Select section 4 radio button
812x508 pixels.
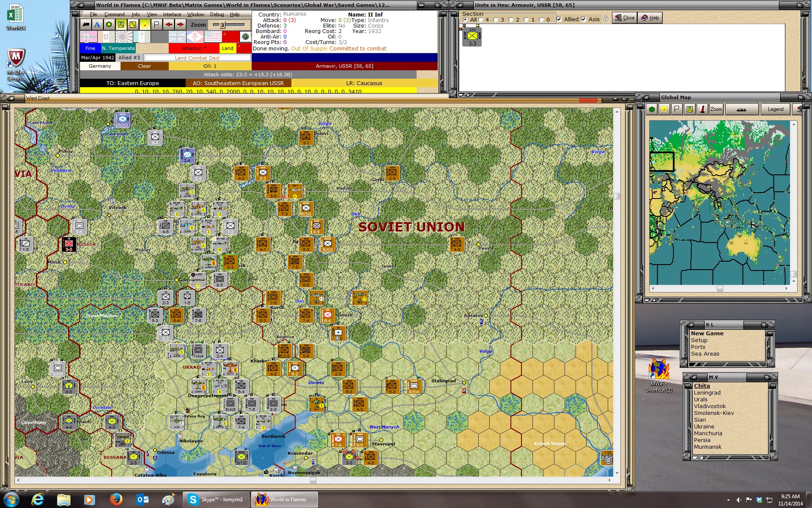point(481,19)
